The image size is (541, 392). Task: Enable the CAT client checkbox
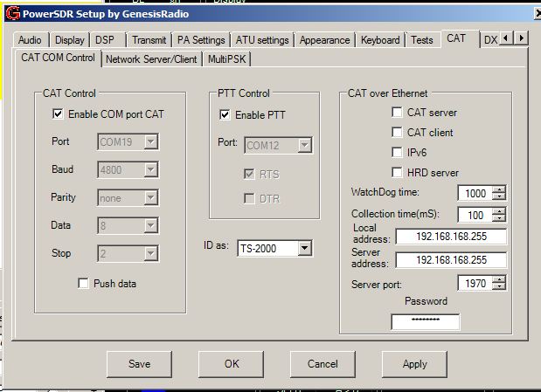tap(397, 132)
